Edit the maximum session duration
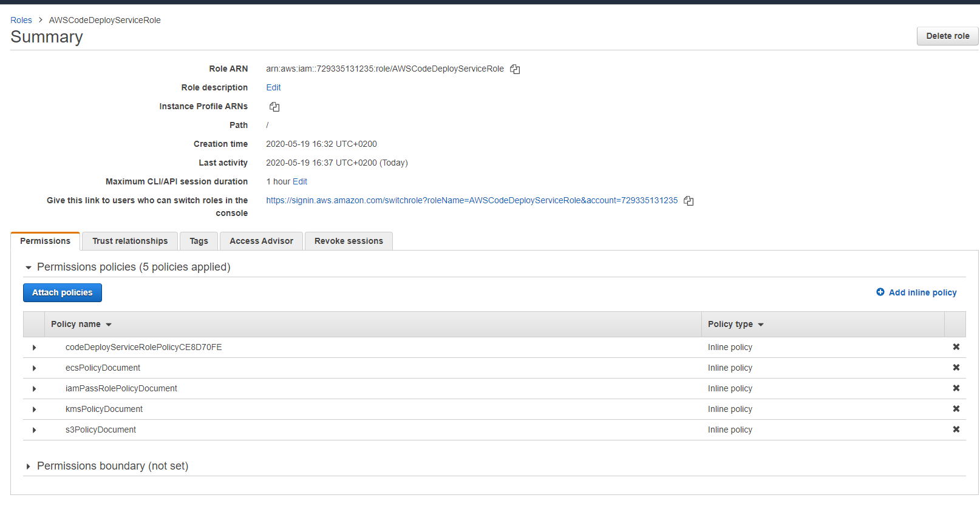 pos(300,181)
